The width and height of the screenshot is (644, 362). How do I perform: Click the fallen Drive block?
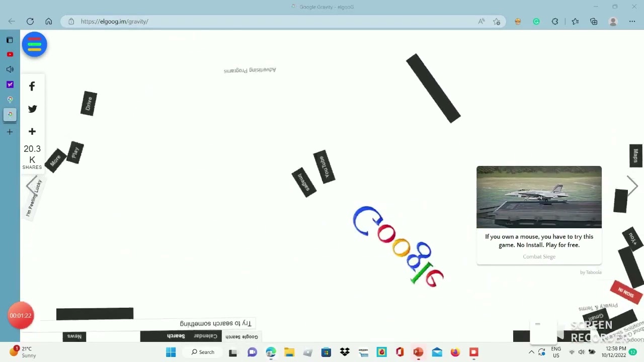point(89,104)
